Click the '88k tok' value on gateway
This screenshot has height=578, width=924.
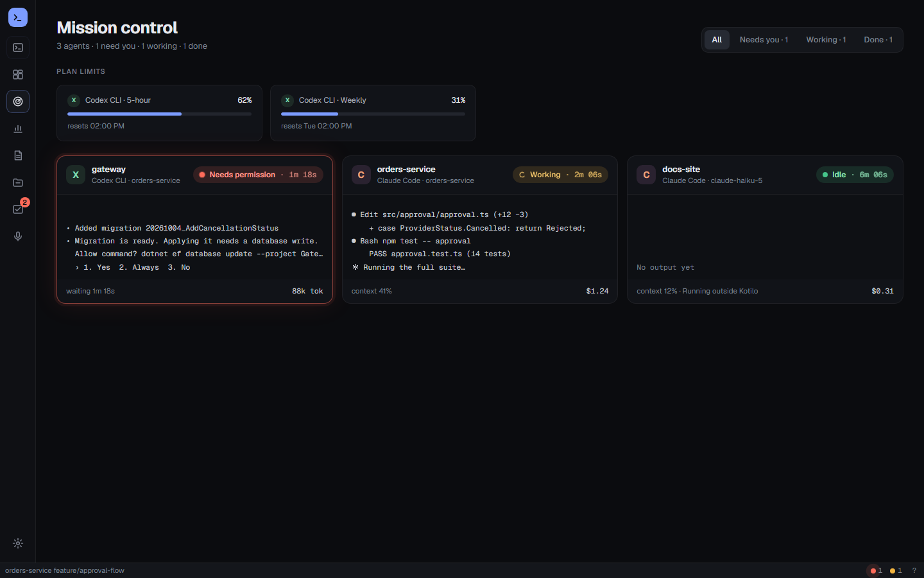(x=307, y=291)
